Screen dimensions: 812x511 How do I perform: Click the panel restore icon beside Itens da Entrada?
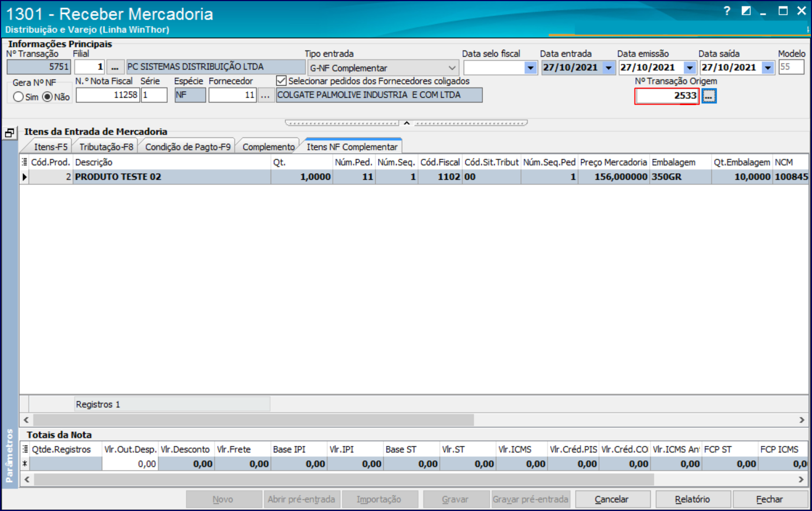click(10, 133)
